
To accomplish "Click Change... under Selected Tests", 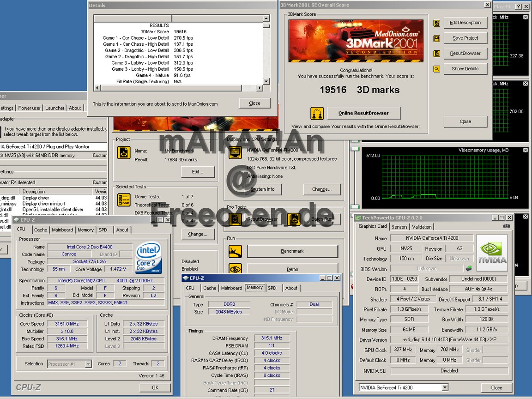I will point(198,234).
